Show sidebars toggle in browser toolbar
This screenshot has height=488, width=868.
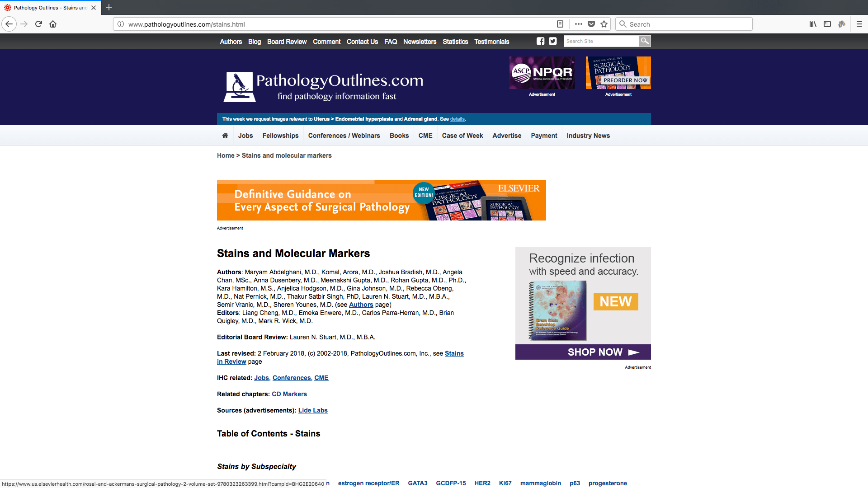pyautogui.click(x=827, y=24)
